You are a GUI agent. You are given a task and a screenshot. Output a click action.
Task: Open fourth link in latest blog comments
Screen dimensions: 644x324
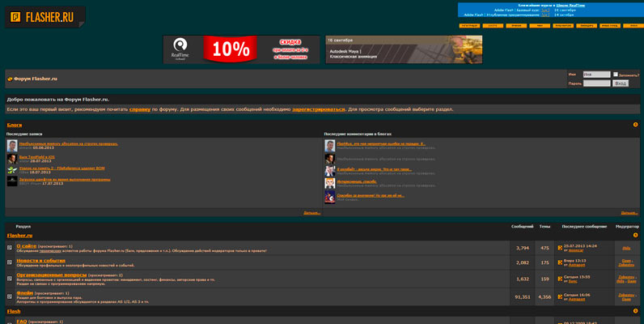pyautogui.click(x=357, y=181)
